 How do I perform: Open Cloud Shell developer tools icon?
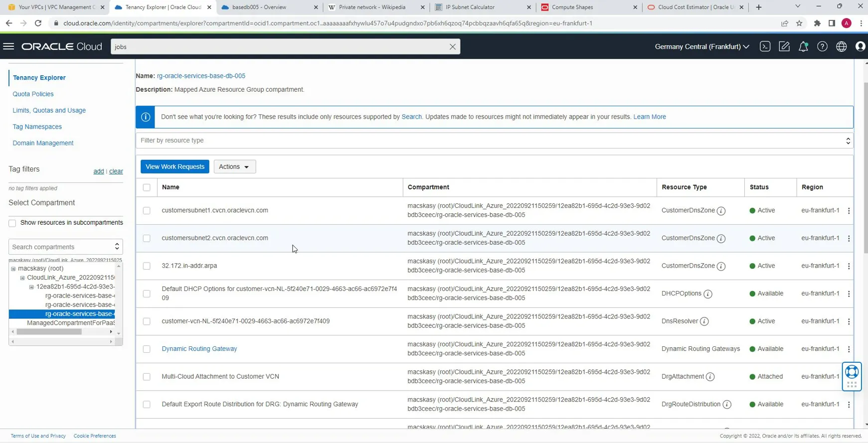tap(765, 46)
